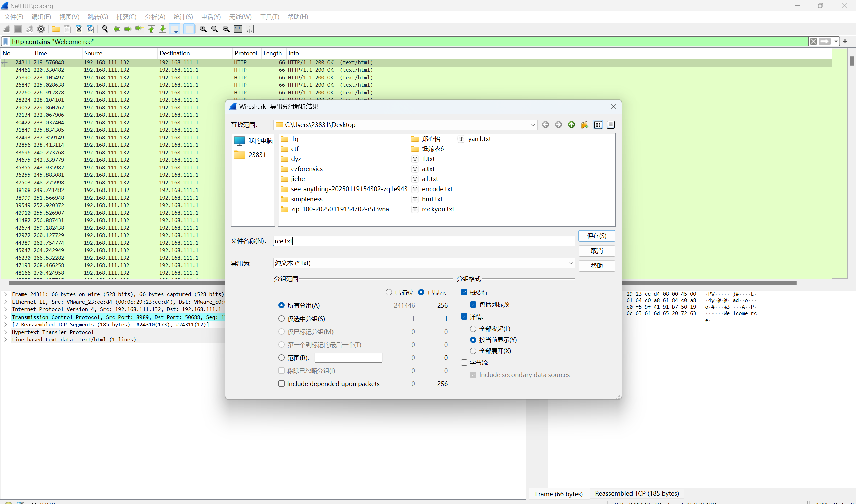Click the save capture file icon

click(67, 29)
